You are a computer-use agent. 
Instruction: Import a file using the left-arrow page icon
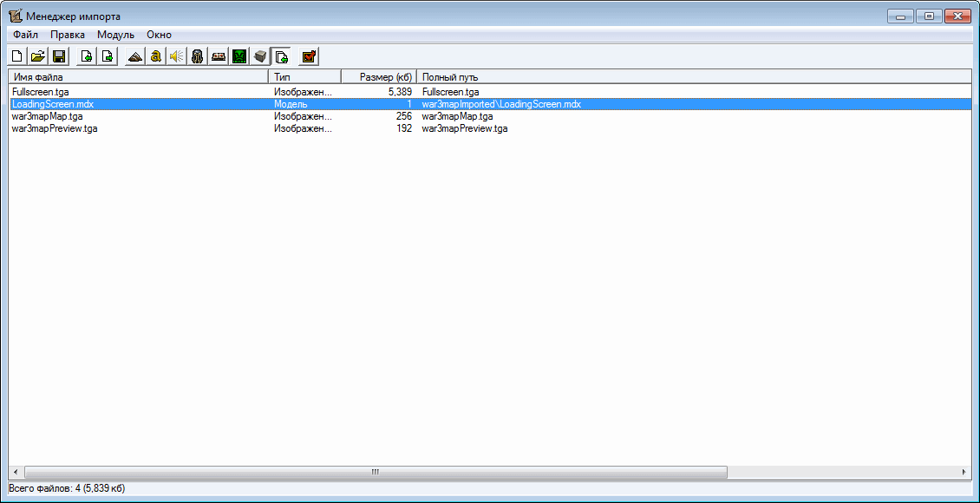click(x=87, y=56)
